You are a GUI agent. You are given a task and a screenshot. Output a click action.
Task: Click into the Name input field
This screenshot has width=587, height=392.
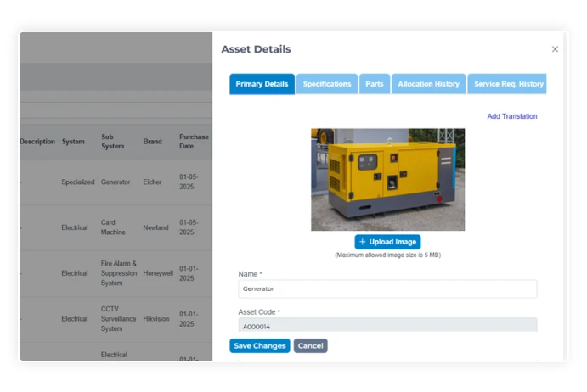(x=387, y=288)
